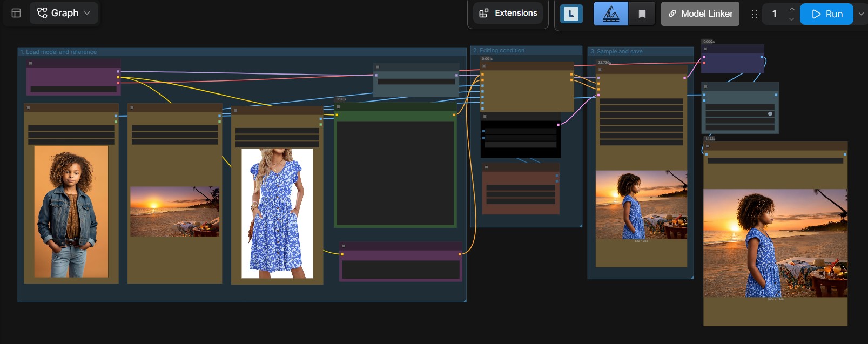This screenshot has height=344, width=868.
Task: Click the highlighted sailboat icon button
Action: pyautogui.click(x=611, y=14)
